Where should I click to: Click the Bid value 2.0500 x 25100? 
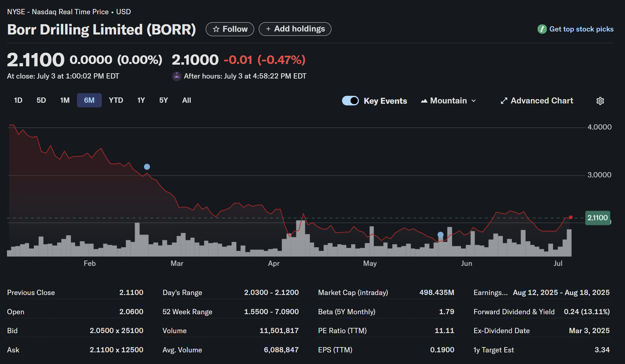[x=116, y=331]
